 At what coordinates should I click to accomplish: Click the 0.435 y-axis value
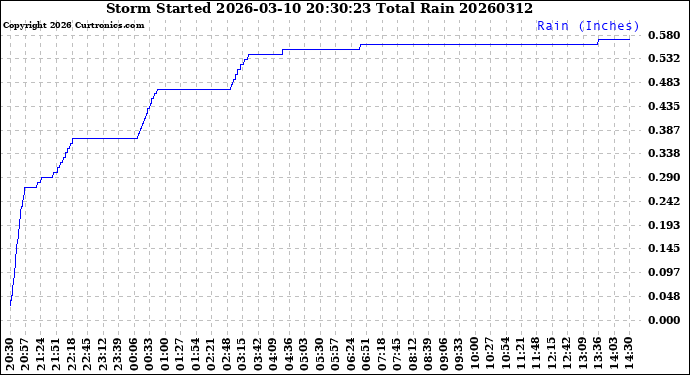(664, 106)
